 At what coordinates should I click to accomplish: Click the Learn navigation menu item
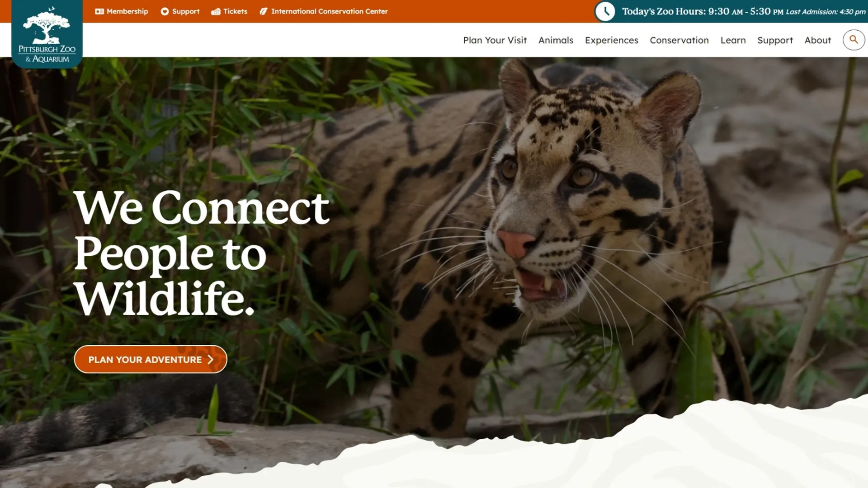click(x=733, y=39)
